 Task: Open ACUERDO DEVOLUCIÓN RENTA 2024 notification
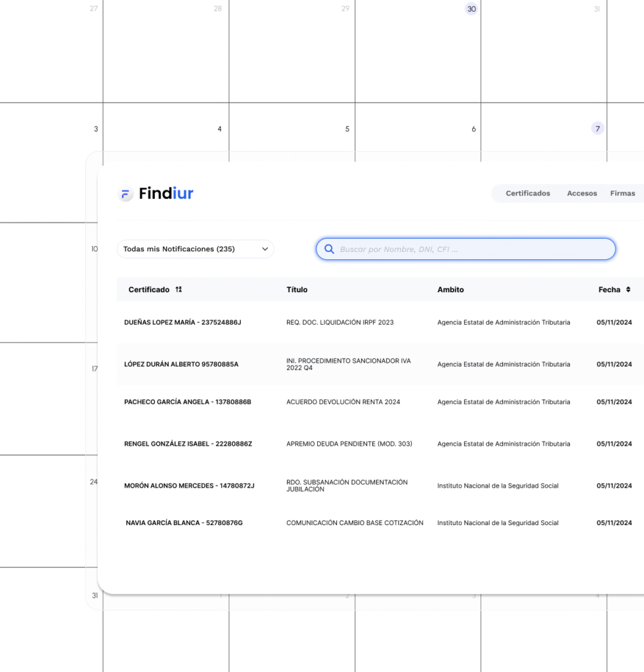coord(343,402)
